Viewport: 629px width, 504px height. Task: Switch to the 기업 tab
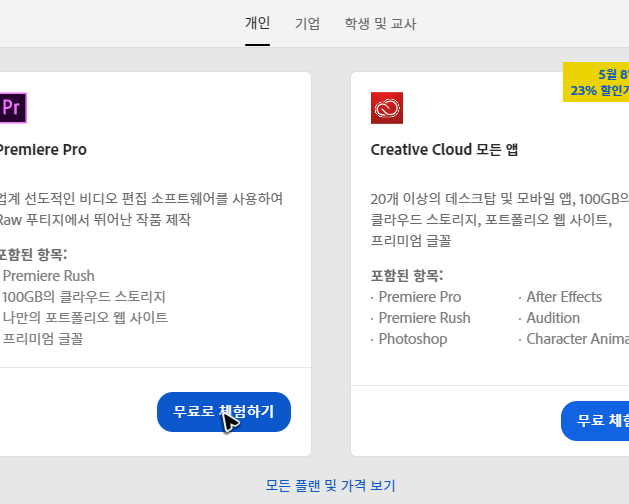point(307,24)
